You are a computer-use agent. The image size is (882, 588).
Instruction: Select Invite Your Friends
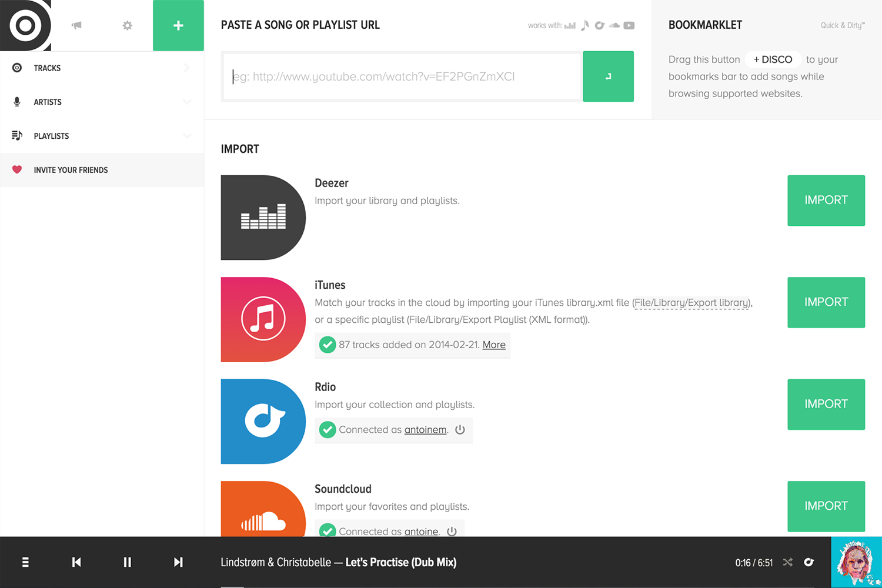(102, 170)
